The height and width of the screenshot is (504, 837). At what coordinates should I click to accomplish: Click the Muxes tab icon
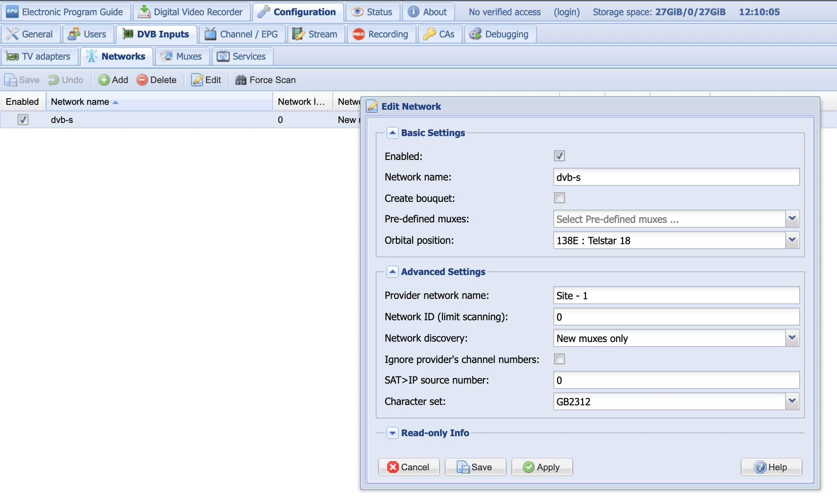click(166, 56)
